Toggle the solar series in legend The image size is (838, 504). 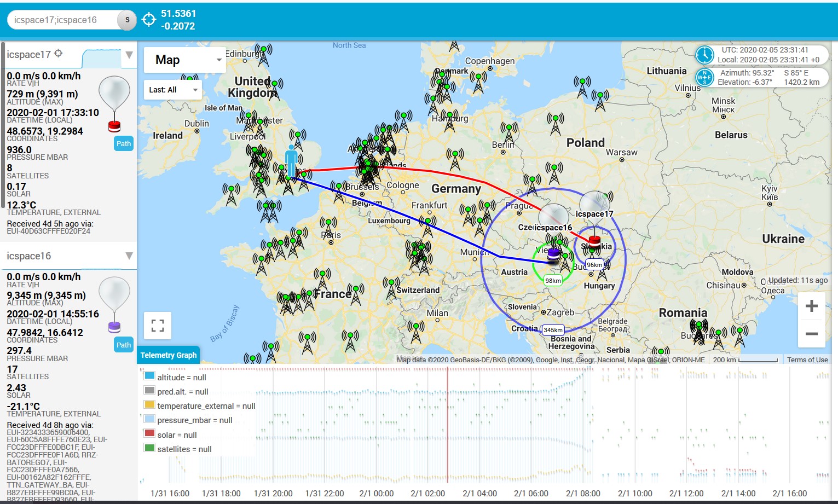tap(170, 435)
